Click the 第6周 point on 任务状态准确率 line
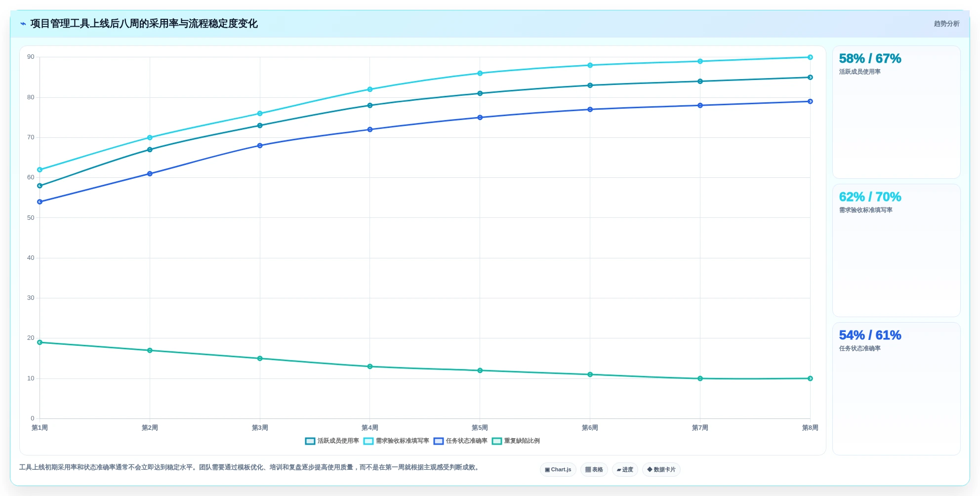Viewport: 980px width, 496px height. [x=590, y=110]
